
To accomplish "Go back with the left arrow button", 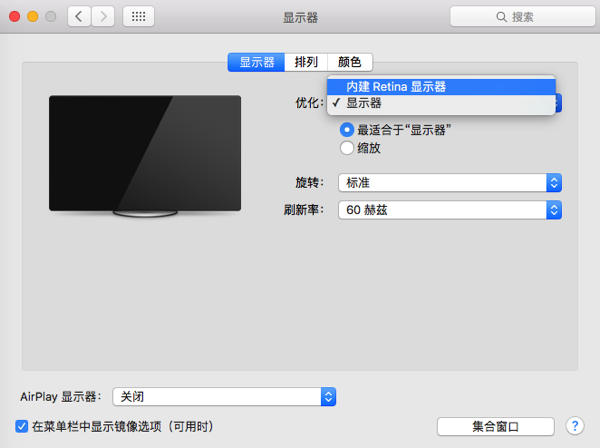I will (x=79, y=16).
